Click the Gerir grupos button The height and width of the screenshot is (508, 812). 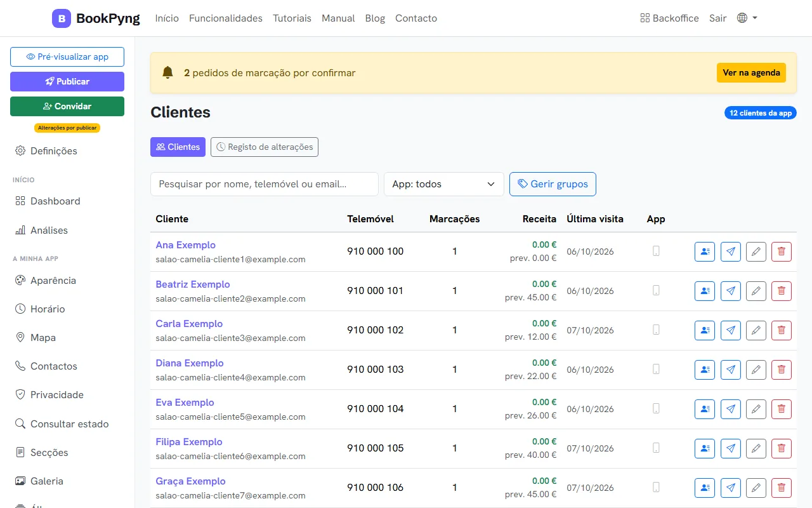tap(553, 184)
